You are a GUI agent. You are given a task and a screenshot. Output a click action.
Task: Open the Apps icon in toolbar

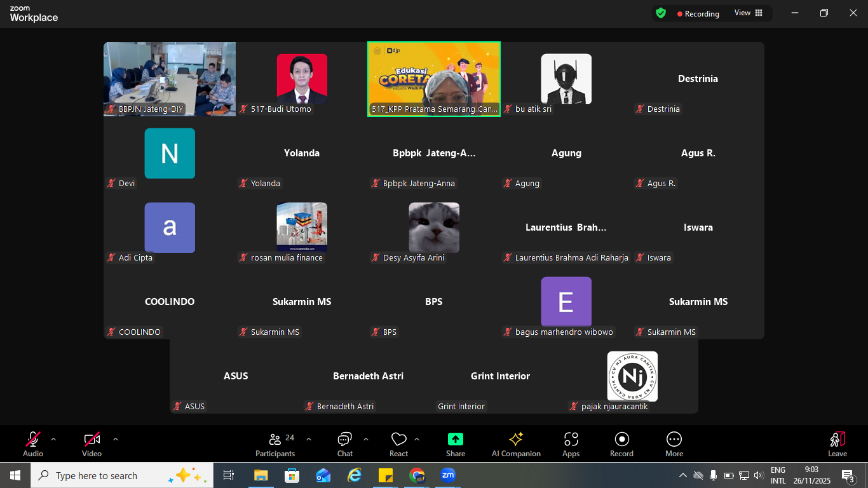point(571,440)
